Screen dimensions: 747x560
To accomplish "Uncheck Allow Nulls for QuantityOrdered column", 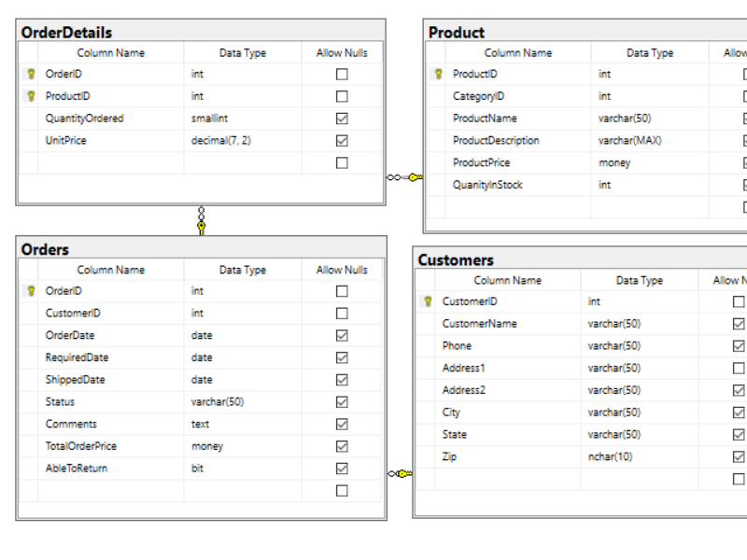I will 342,119.
